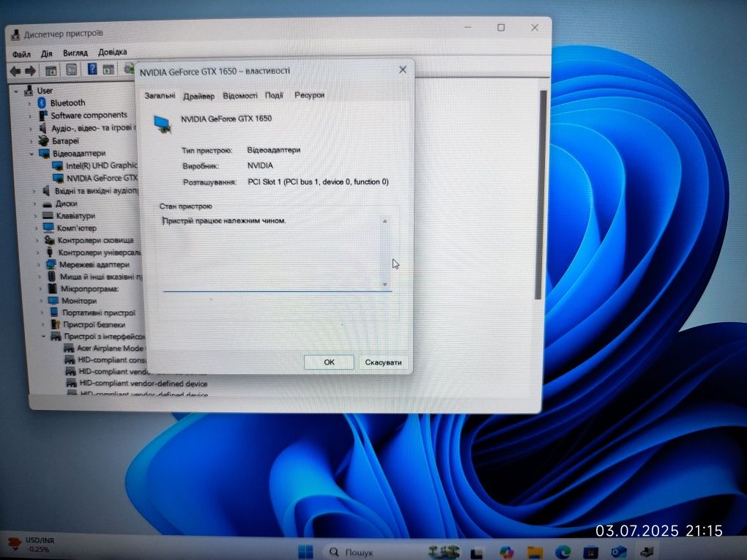The height and width of the screenshot is (560, 747).
Task: Click the Intel(R) UHD Graphics device icon
Action: (x=58, y=165)
